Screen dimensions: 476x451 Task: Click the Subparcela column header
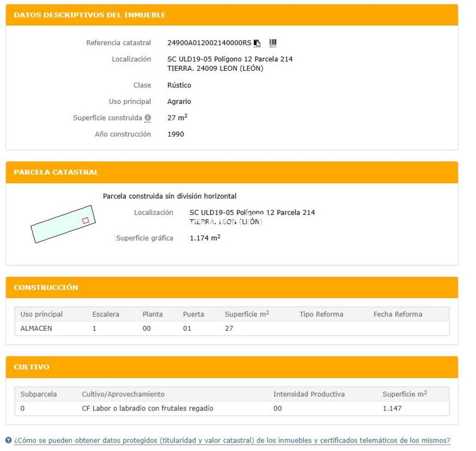(38, 394)
